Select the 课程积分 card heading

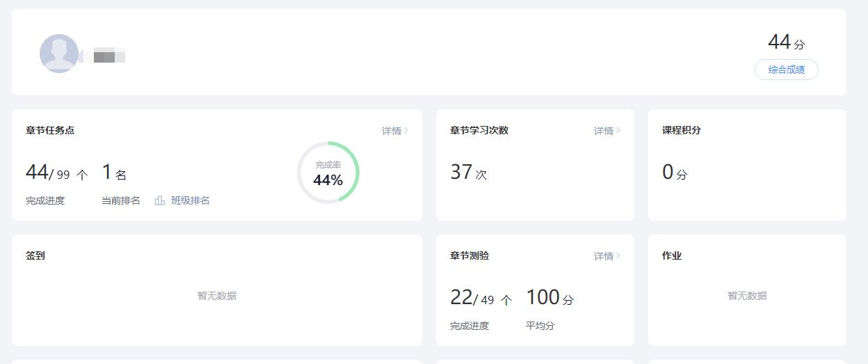pos(681,130)
